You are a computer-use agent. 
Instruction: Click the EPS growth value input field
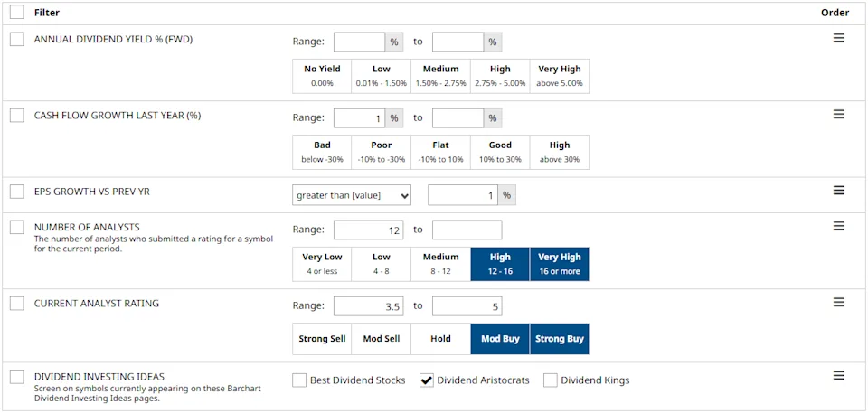(x=463, y=195)
